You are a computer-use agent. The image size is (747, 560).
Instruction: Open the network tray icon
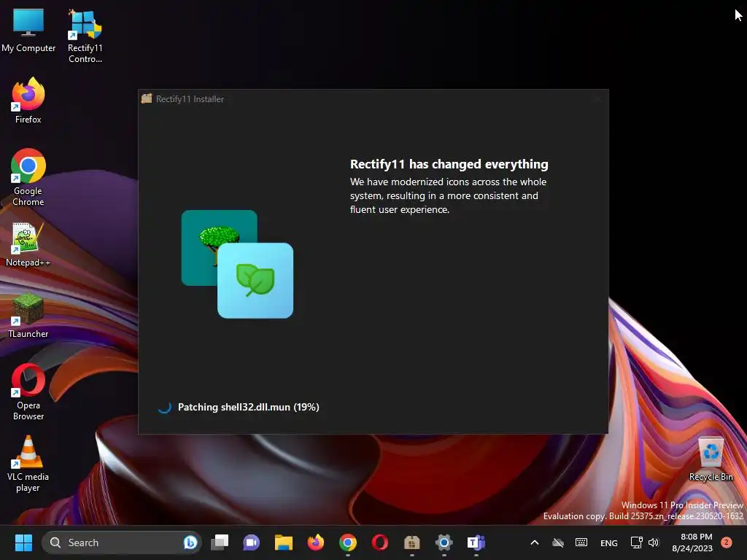(636, 542)
